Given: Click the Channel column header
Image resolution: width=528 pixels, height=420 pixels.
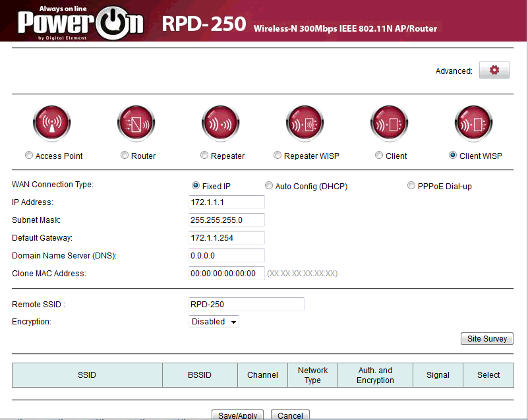Looking at the screenshot, I should 262,375.
